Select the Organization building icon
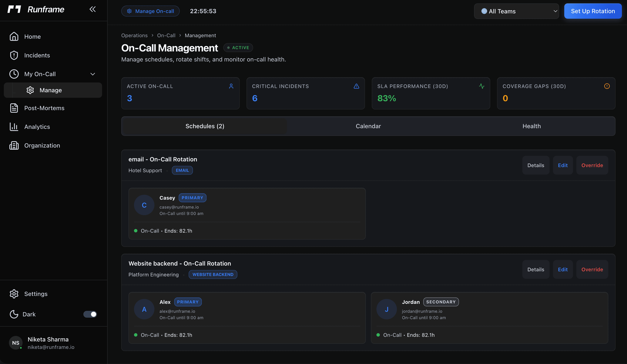 tap(14, 145)
